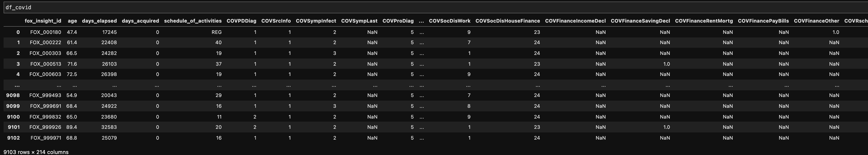Click the COVSympInfect column header

tap(316, 21)
